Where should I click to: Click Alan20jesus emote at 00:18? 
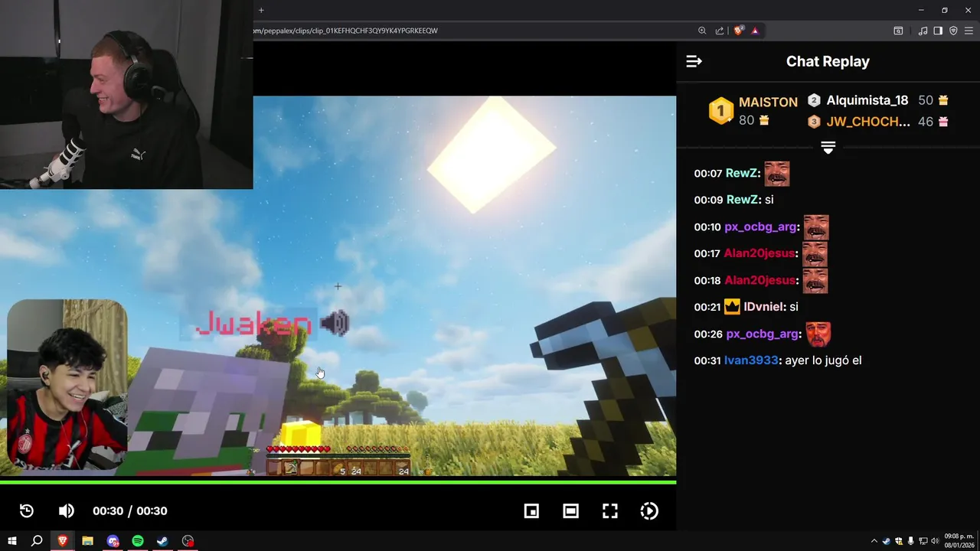pos(815,281)
